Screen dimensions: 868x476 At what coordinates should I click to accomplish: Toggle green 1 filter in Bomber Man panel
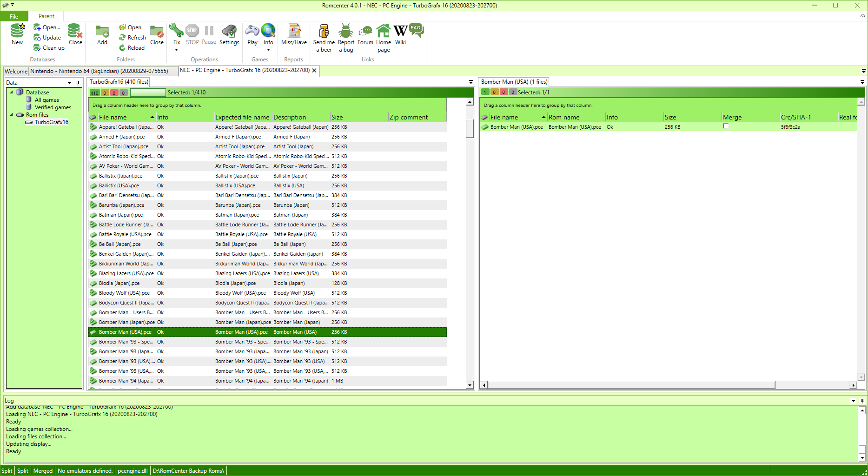(x=485, y=92)
